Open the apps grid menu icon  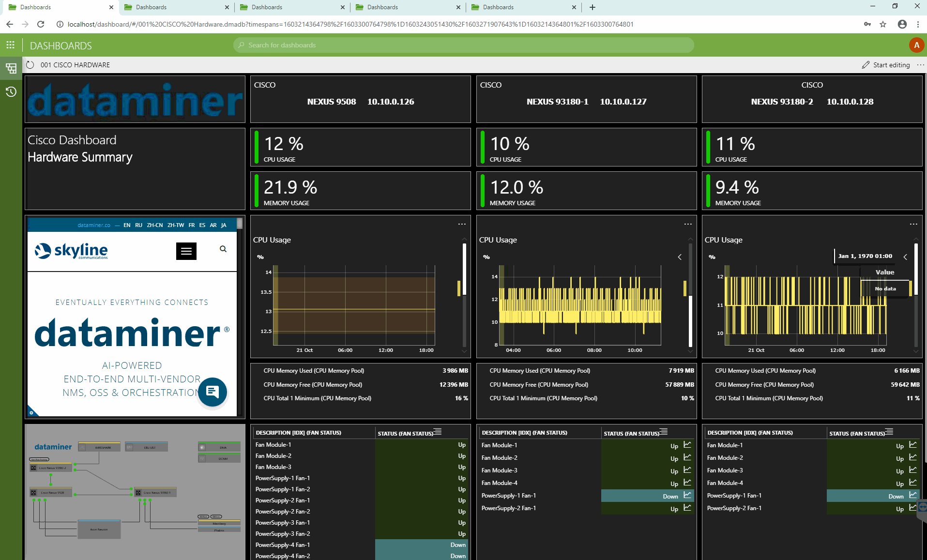10,45
